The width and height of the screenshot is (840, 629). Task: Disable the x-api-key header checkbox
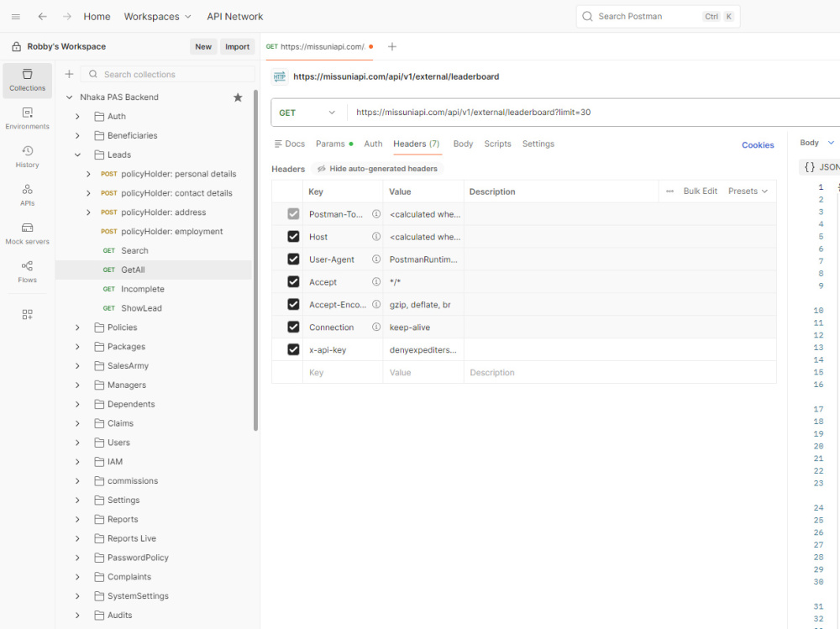[293, 349]
